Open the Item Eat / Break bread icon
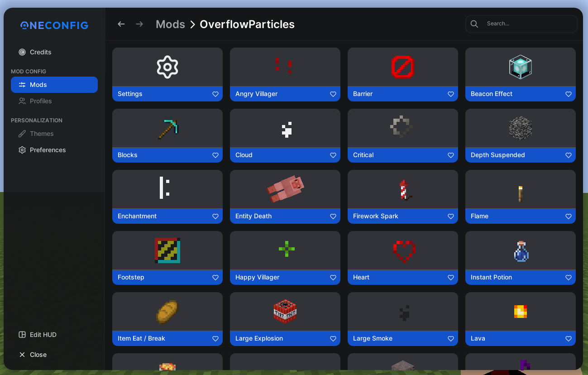The width and height of the screenshot is (588, 375). (167, 312)
